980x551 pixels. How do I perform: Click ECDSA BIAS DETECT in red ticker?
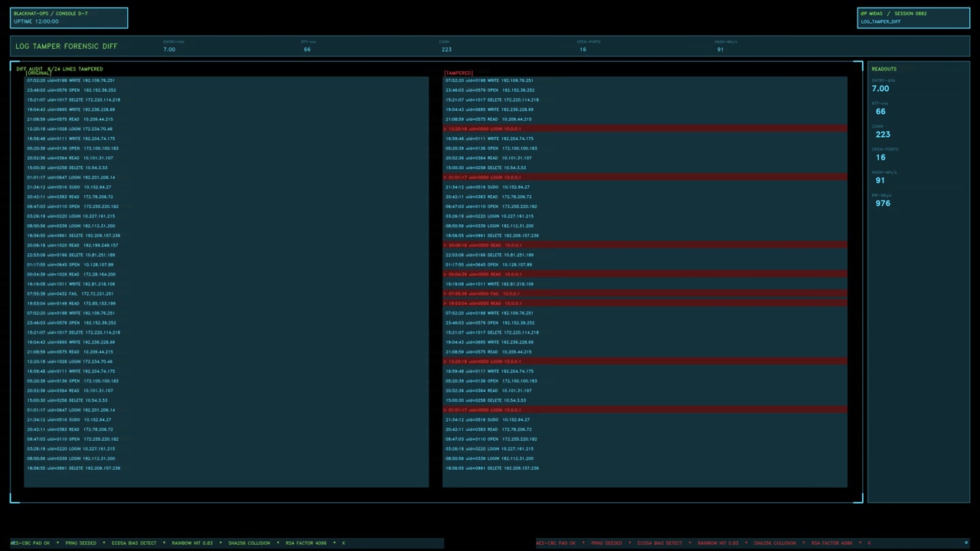pos(659,543)
